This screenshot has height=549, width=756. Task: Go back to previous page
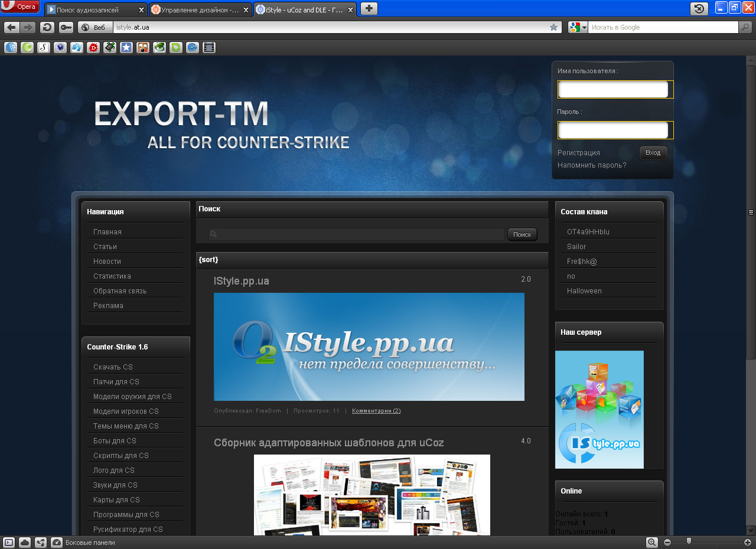click(x=11, y=27)
